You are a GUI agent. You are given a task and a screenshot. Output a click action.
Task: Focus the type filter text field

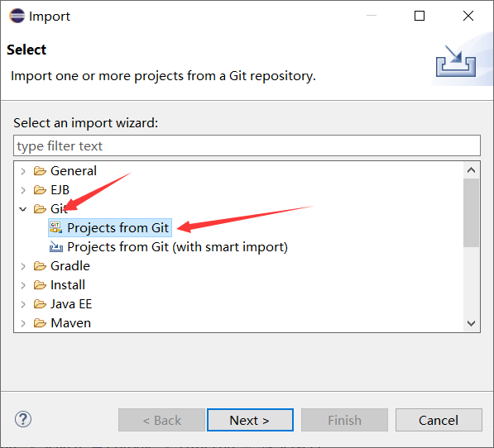(247, 145)
